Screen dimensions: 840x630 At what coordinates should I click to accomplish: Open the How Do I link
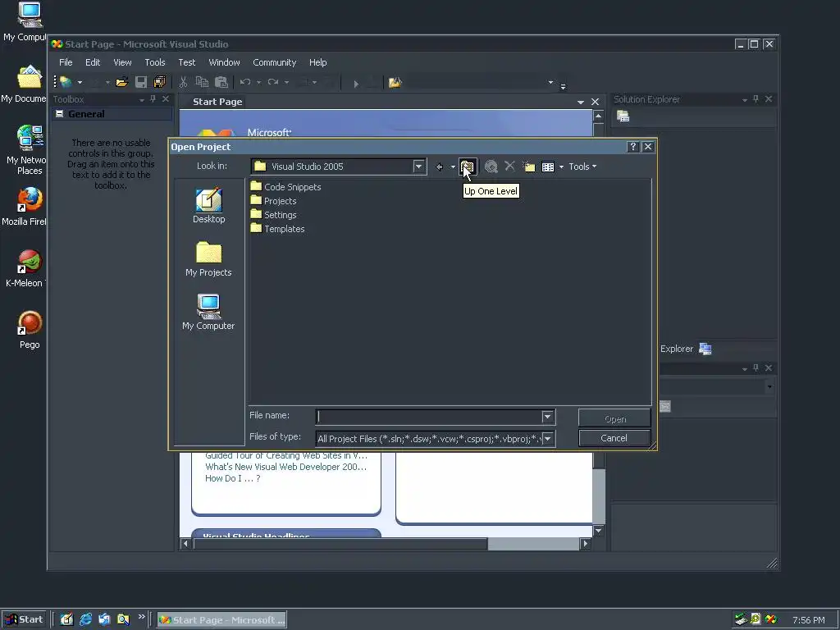(232, 478)
